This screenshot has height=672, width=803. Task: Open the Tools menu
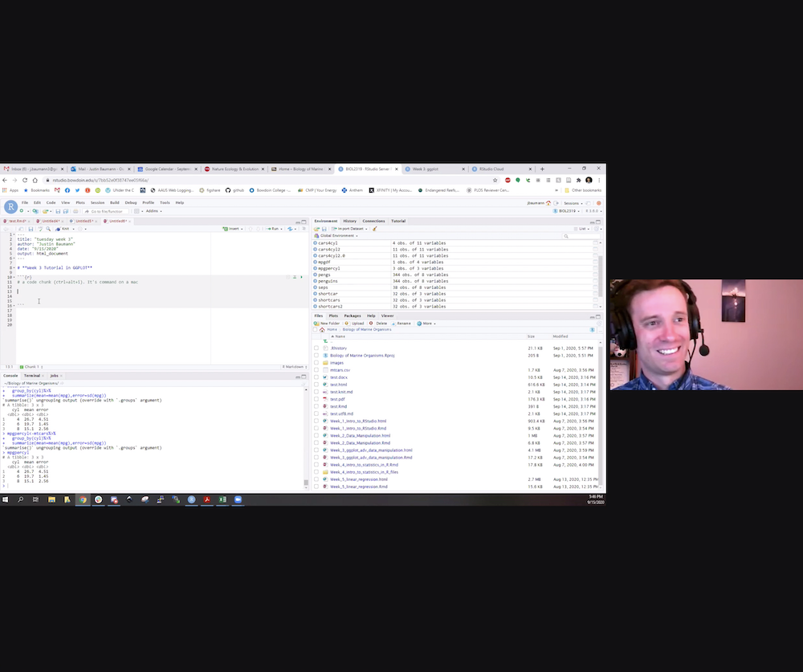[165, 203]
